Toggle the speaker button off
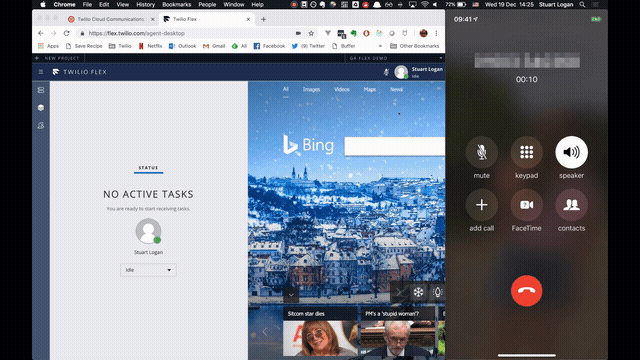 571,152
